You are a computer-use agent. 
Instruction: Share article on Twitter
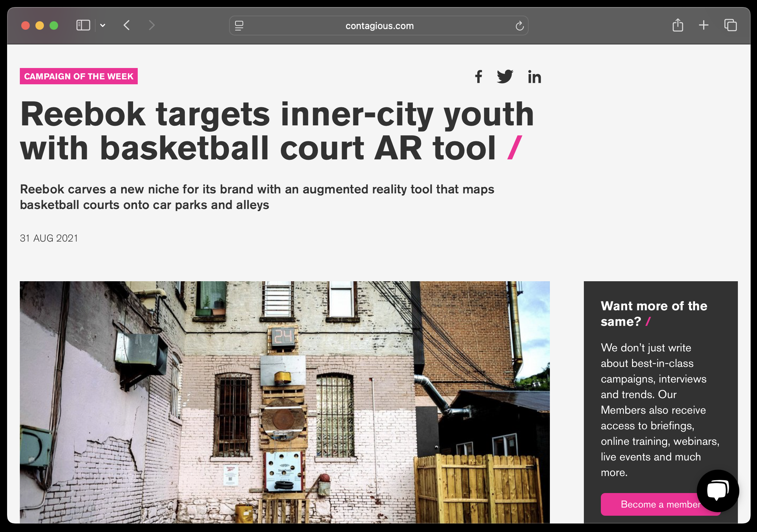point(505,77)
